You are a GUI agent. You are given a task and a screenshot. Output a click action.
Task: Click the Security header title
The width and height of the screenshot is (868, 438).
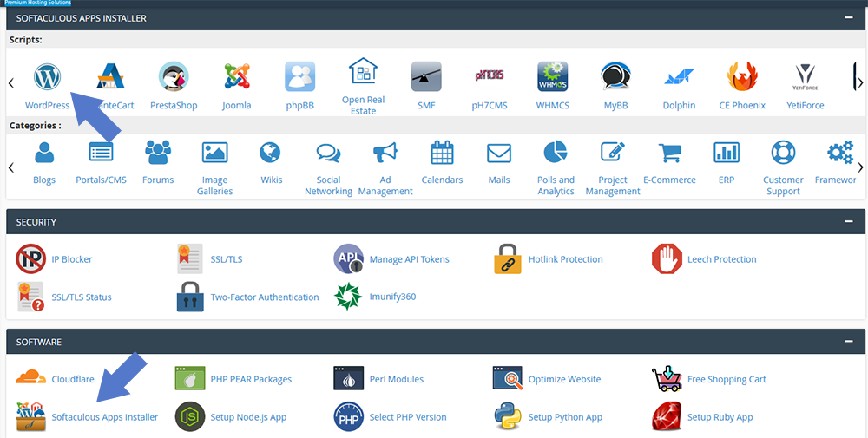[36, 222]
